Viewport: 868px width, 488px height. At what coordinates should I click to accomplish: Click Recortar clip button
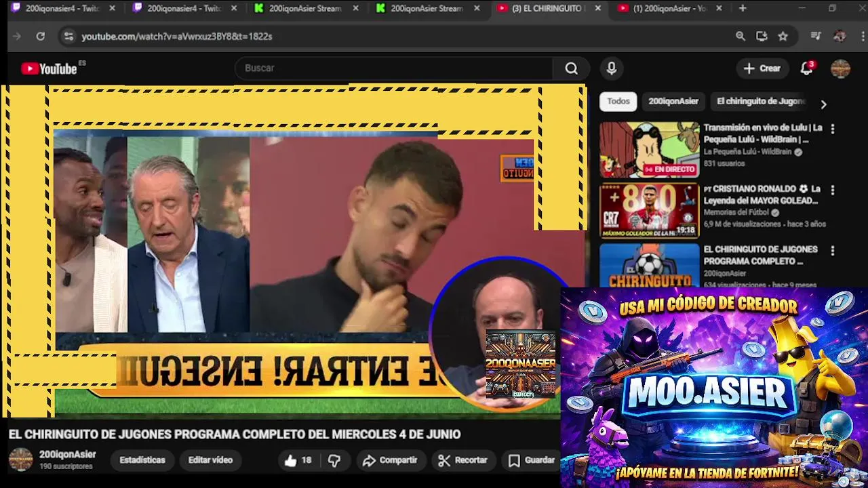[x=462, y=461]
